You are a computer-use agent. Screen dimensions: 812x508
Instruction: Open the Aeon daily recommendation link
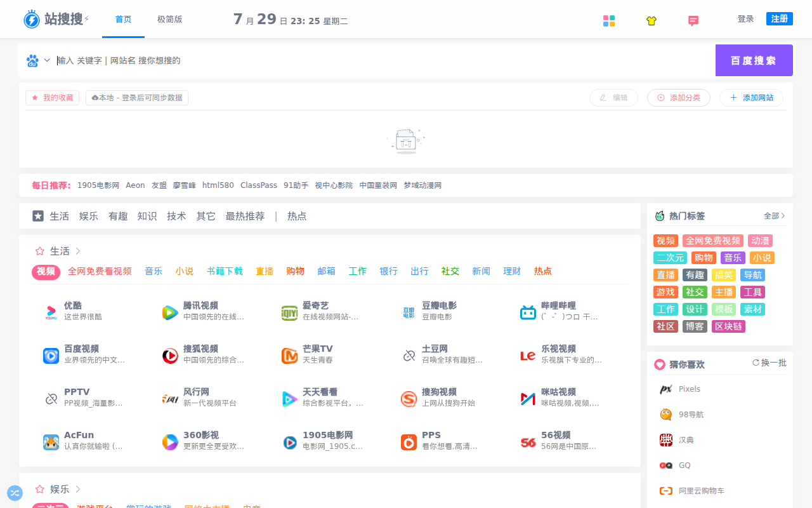(135, 185)
